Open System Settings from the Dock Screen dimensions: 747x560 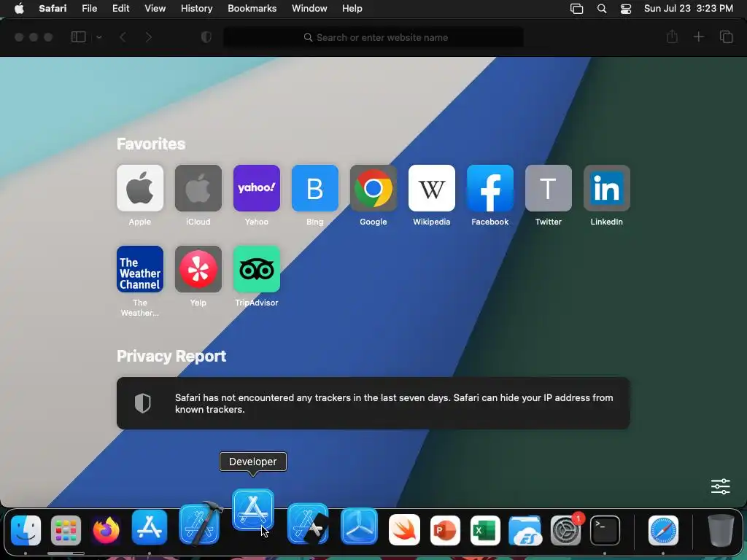[565, 530]
